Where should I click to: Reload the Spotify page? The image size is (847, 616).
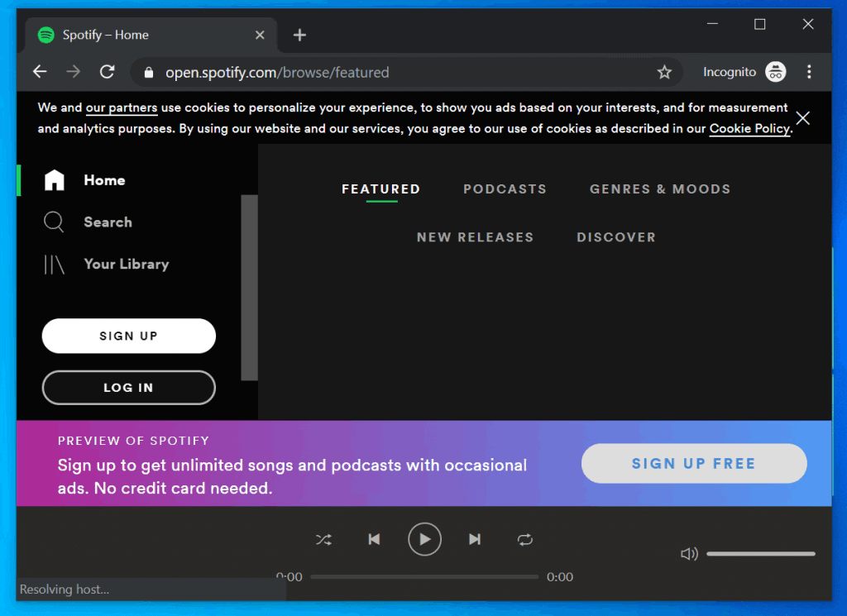107,72
